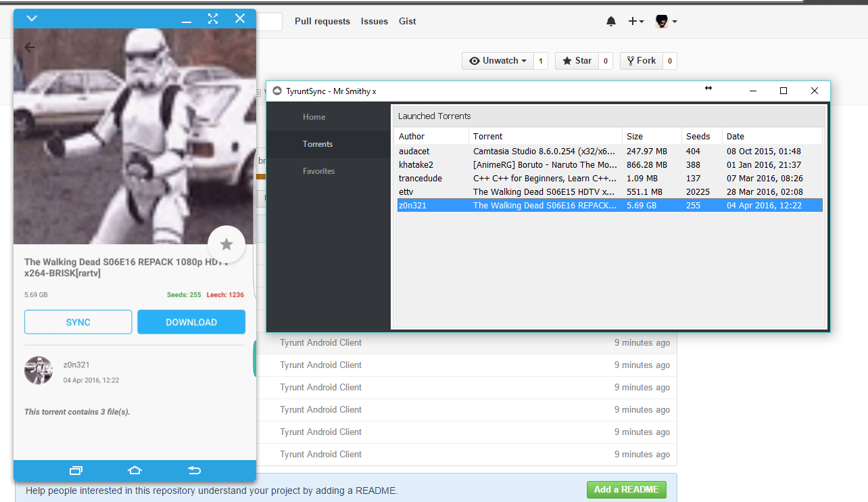This screenshot has height=502, width=868.
Task: Open Unwatch dropdown on GitHub
Action: (x=498, y=61)
